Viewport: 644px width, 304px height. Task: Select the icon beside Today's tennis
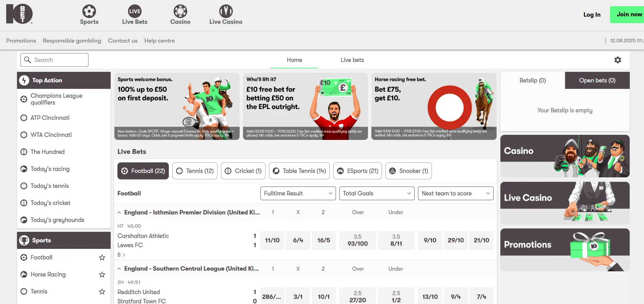[x=24, y=186]
